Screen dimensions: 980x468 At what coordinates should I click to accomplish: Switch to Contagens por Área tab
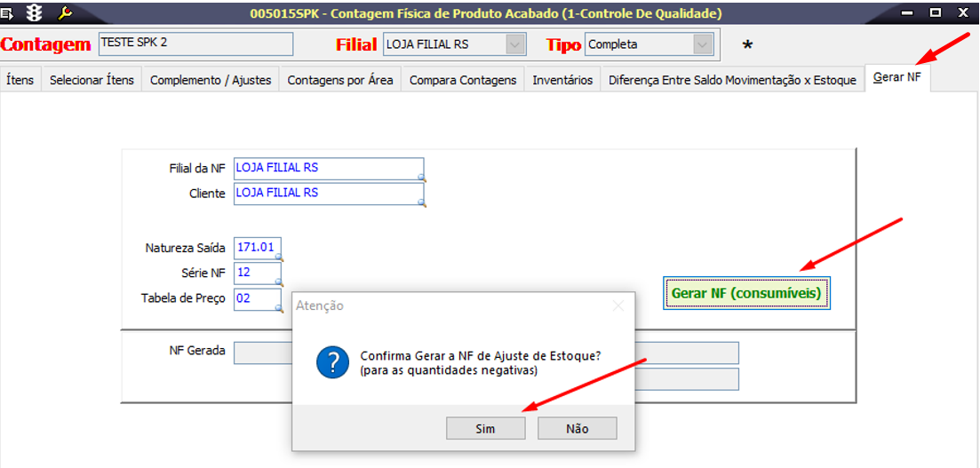340,80
